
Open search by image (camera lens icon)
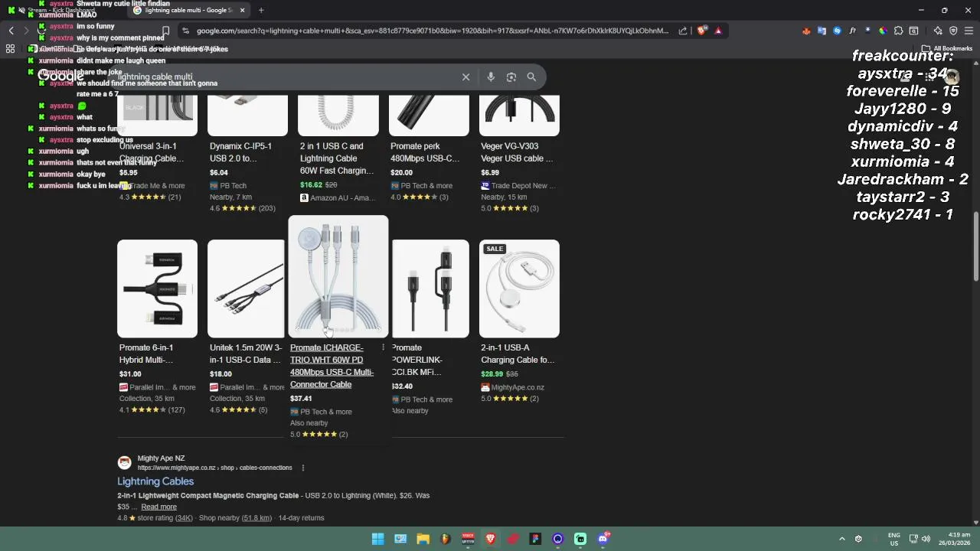click(x=511, y=77)
